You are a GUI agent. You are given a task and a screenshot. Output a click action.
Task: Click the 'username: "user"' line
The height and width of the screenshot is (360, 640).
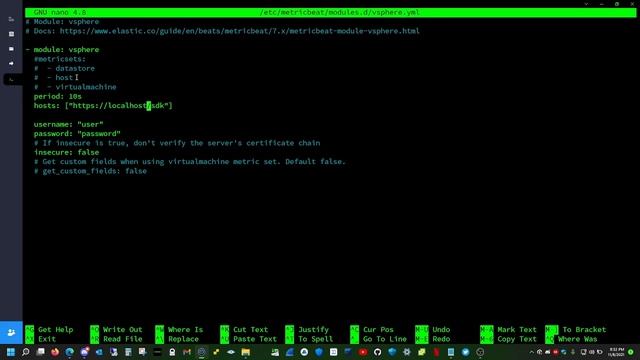coord(69,124)
